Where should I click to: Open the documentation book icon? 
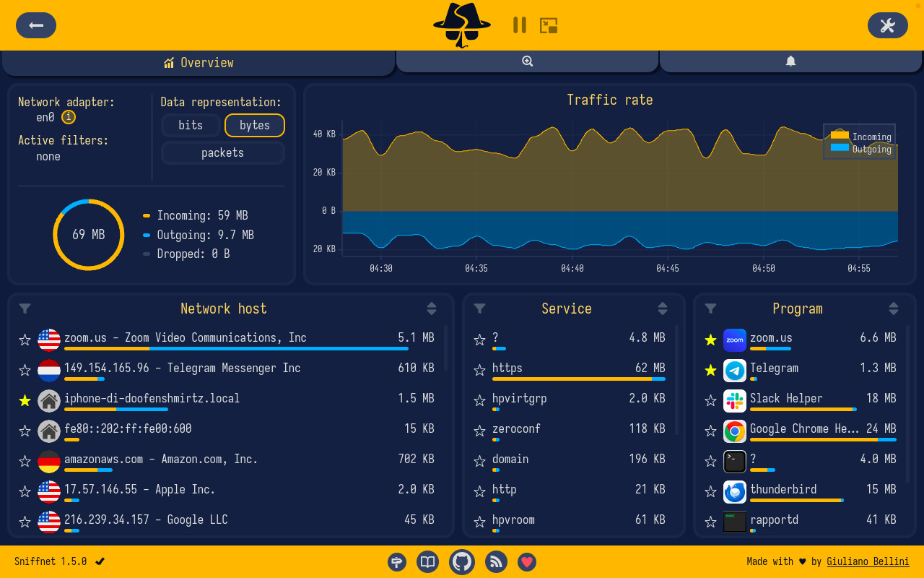(x=427, y=561)
